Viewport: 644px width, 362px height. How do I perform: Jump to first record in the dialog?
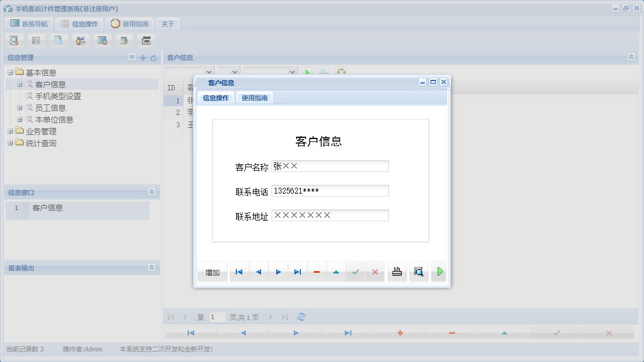[239, 271]
